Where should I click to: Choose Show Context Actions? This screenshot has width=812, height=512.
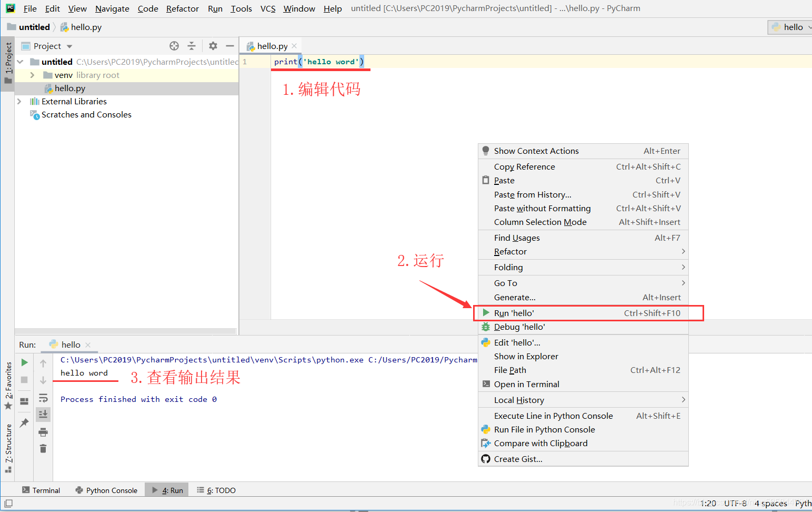pos(583,151)
